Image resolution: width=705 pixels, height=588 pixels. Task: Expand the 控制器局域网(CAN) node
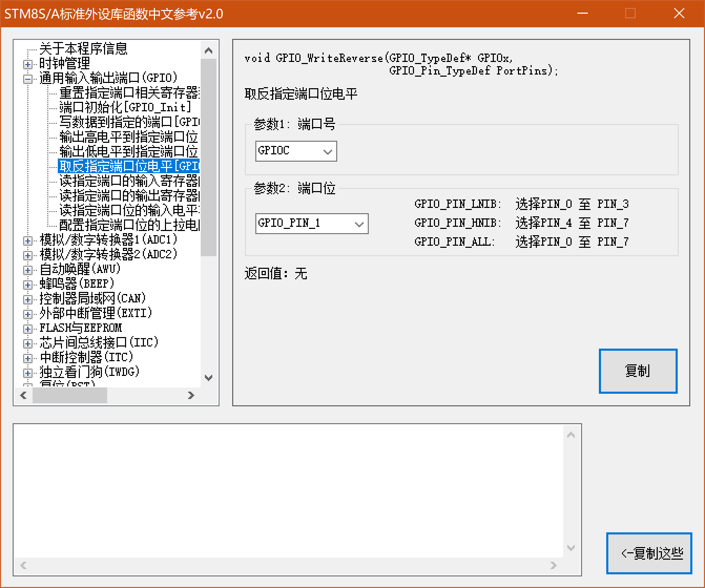[27, 298]
